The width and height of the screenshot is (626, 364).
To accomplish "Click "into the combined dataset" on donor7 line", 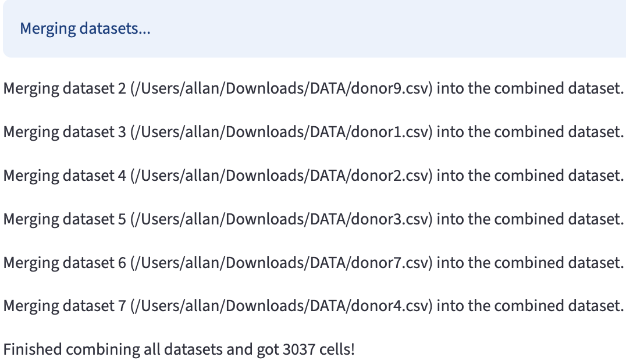I will point(529,263).
